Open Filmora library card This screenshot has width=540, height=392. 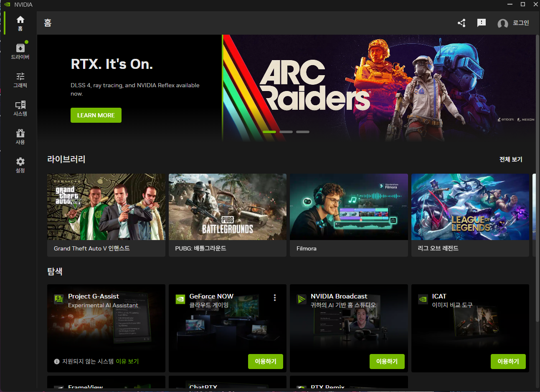pyautogui.click(x=349, y=215)
